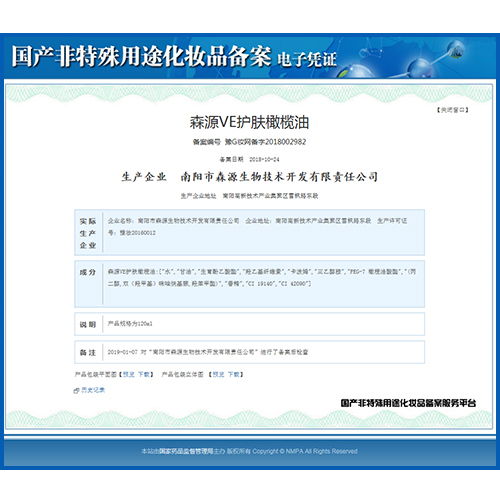This screenshot has height=500, width=500.
Task: Select the product title 森源VE护肤橄榄油
Action: point(249,122)
